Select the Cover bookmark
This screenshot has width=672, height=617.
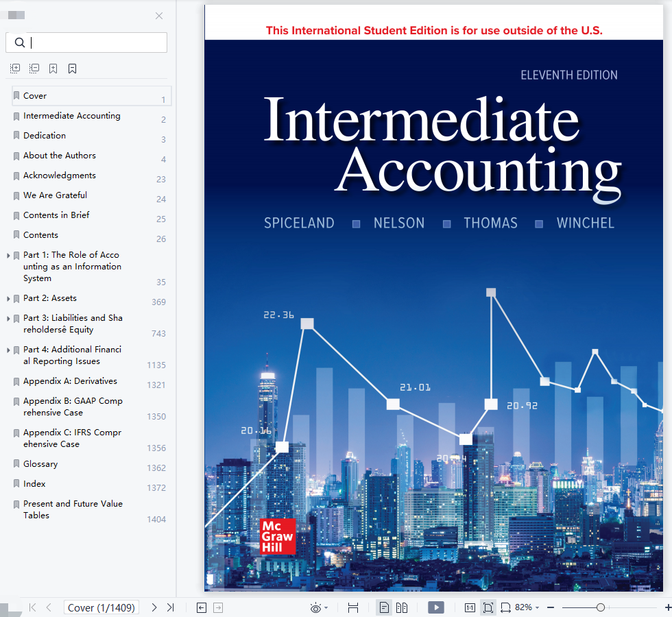(x=92, y=96)
